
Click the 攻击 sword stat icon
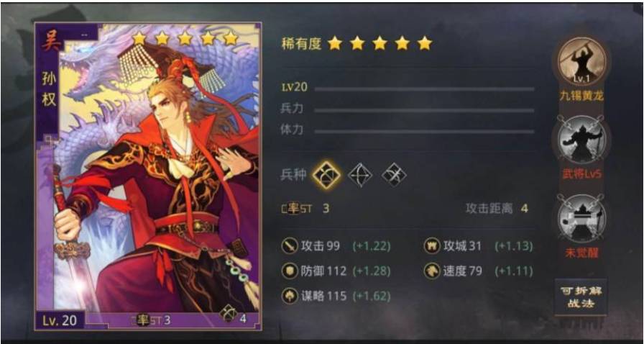tap(290, 246)
